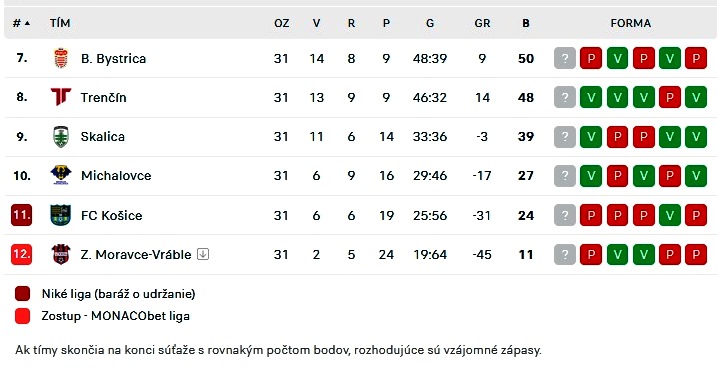Click the B. Bystrica club crest
This screenshot has width=717, height=370.
coord(61,59)
